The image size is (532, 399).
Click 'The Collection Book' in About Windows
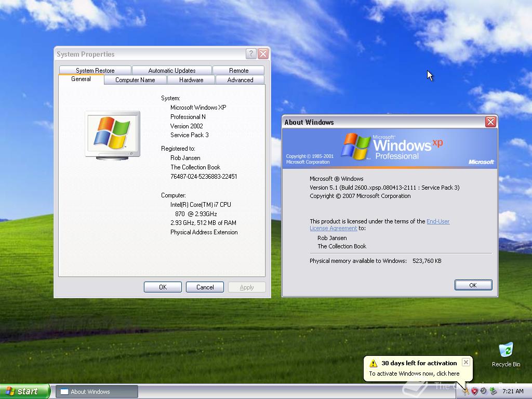click(342, 246)
